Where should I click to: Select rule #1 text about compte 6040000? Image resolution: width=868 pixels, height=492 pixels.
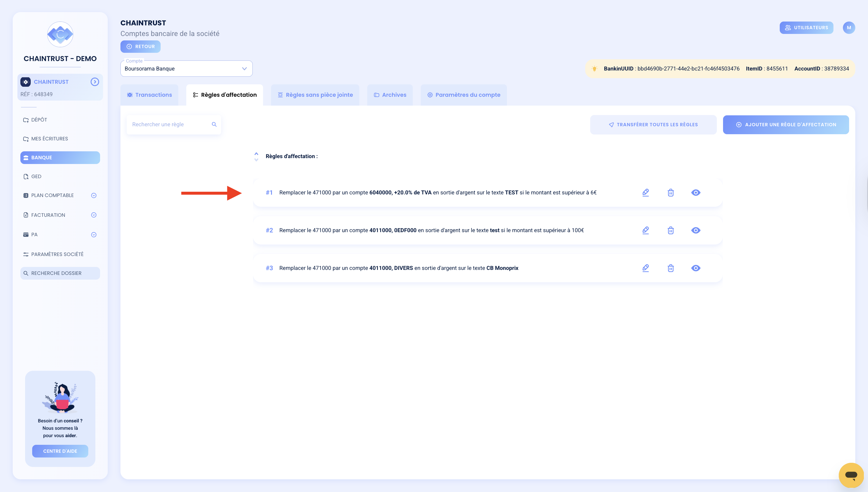point(438,193)
